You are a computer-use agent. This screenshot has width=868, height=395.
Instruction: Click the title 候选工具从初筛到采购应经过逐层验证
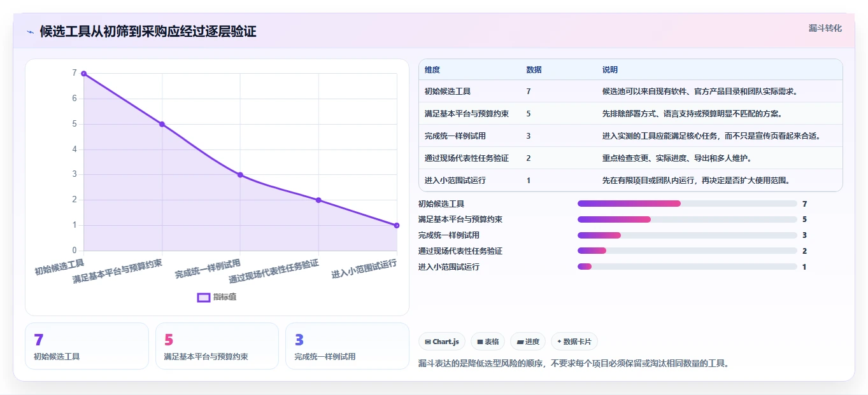tap(148, 32)
